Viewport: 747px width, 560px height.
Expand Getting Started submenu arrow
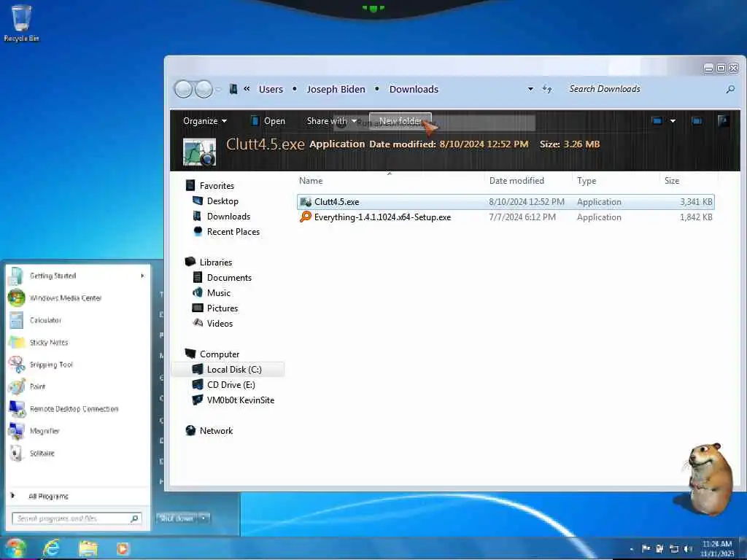click(x=142, y=276)
